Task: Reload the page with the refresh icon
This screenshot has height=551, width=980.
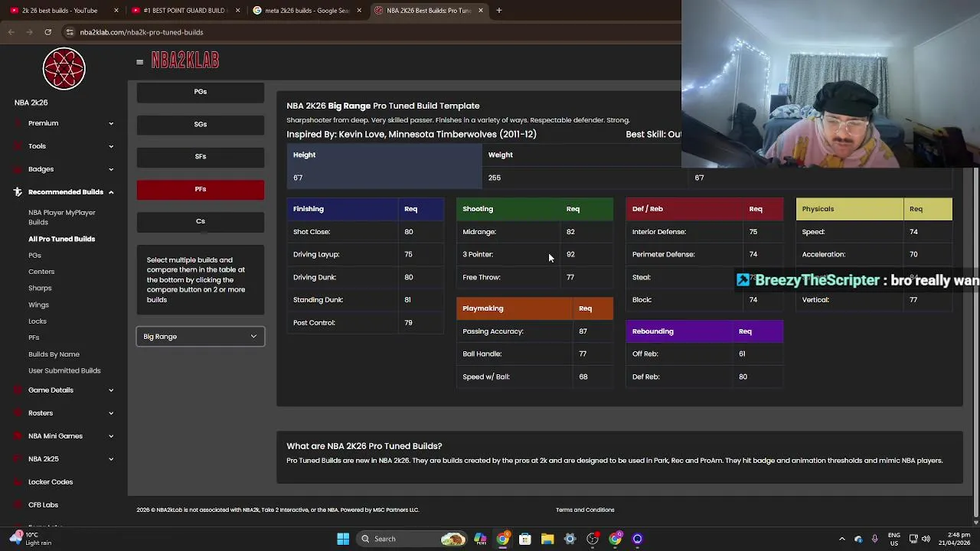Action: [47, 32]
